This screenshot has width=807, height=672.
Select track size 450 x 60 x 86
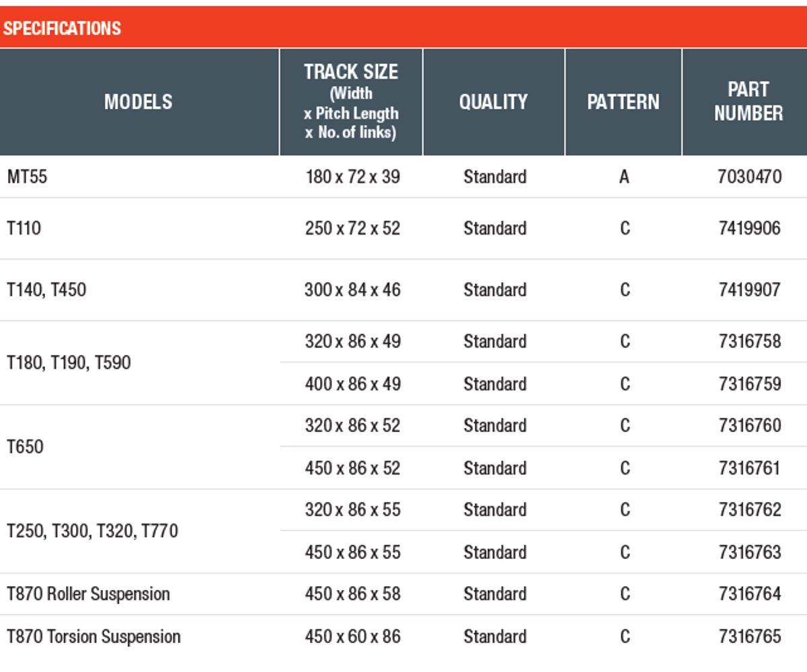(x=352, y=636)
